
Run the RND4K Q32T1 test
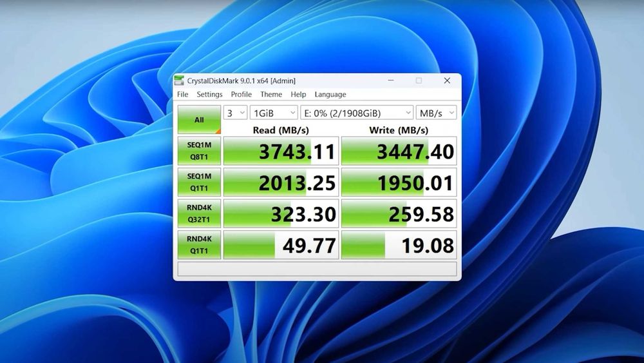[199, 213]
